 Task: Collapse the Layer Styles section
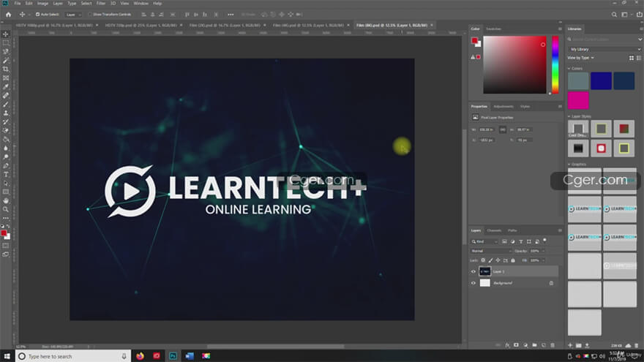click(x=569, y=116)
